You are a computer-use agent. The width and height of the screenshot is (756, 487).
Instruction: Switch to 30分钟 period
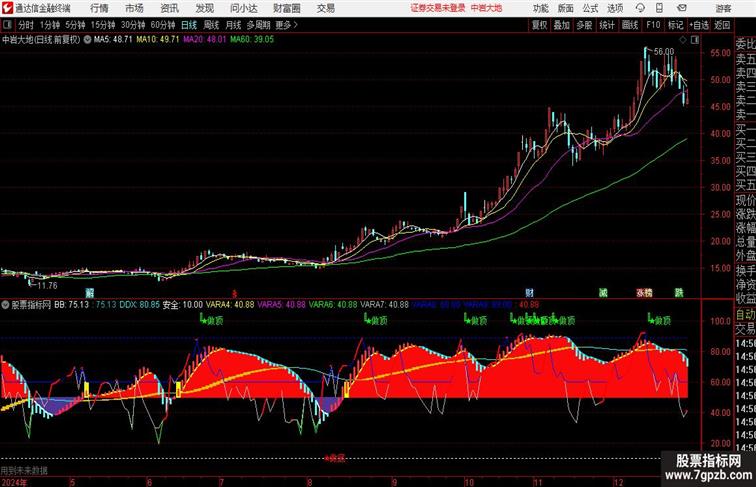tap(133, 25)
